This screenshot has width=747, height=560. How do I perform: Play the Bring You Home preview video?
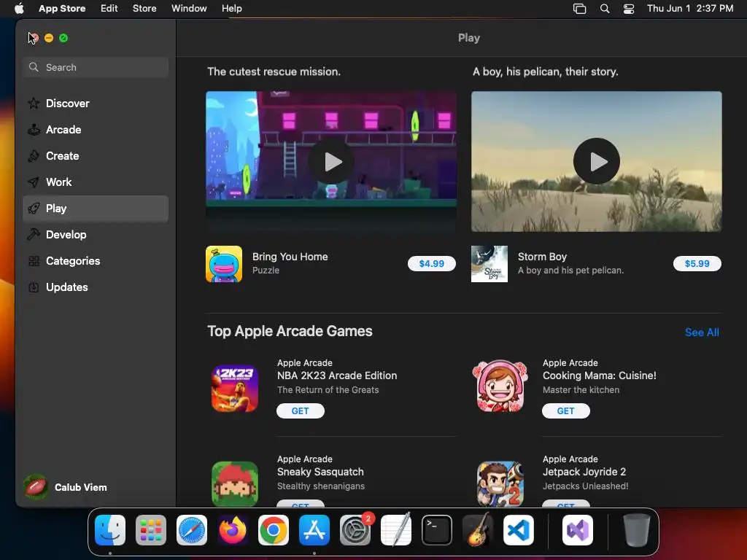[x=331, y=162]
